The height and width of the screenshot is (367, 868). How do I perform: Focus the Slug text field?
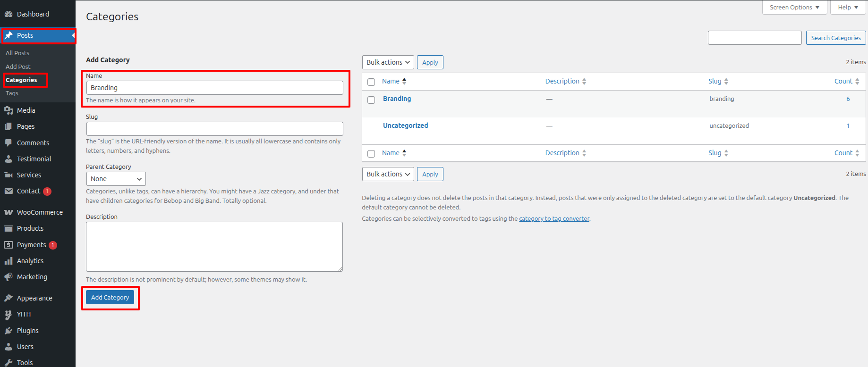[214, 129]
